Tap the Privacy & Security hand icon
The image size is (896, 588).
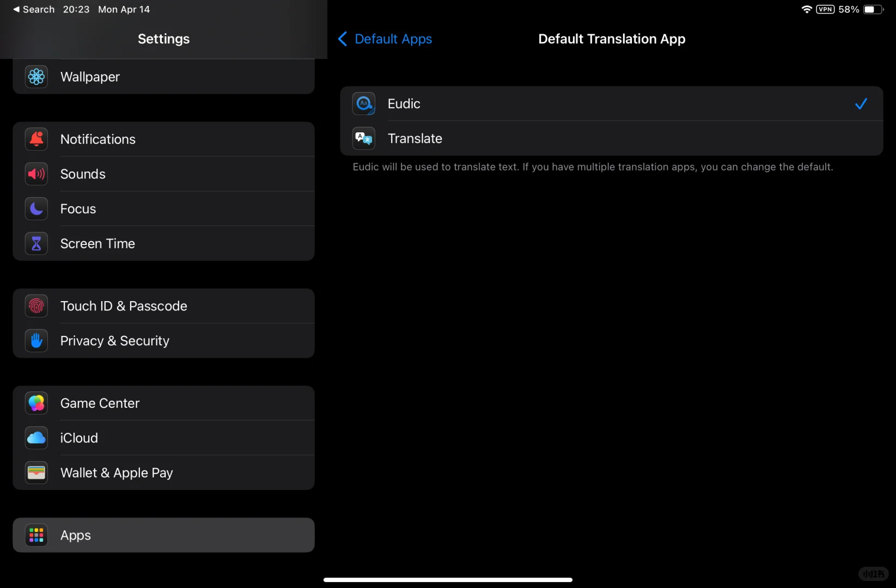(x=36, y=341)
